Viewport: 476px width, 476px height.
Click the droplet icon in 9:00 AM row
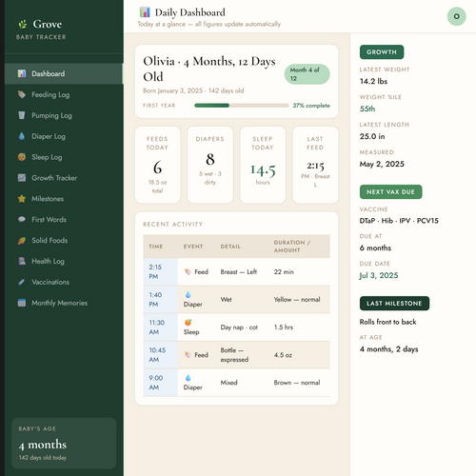(x=188, y=378)
